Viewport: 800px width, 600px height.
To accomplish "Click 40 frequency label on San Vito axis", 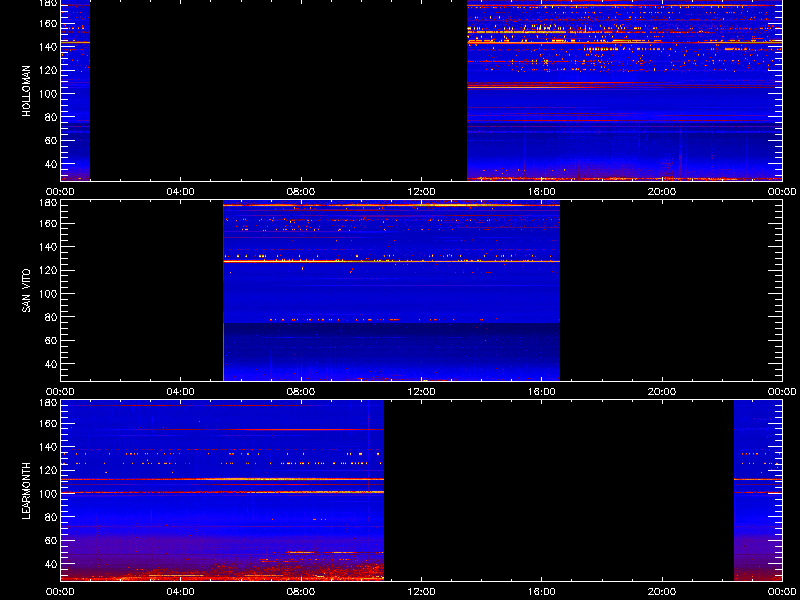I will click(x=51, y=364).
